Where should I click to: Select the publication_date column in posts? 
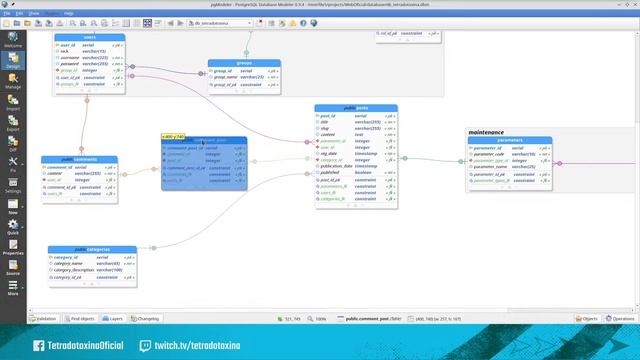(356, 166)
